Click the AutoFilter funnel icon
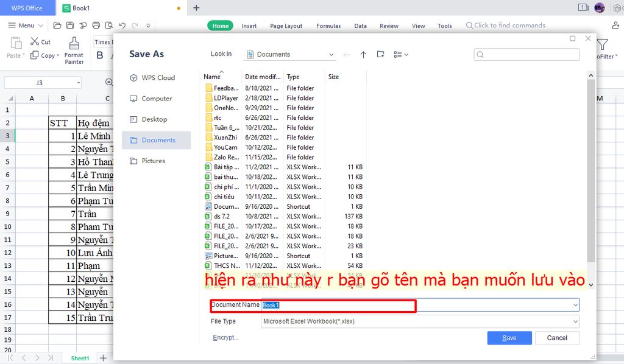The image size is (624, 364). (603, 44)
